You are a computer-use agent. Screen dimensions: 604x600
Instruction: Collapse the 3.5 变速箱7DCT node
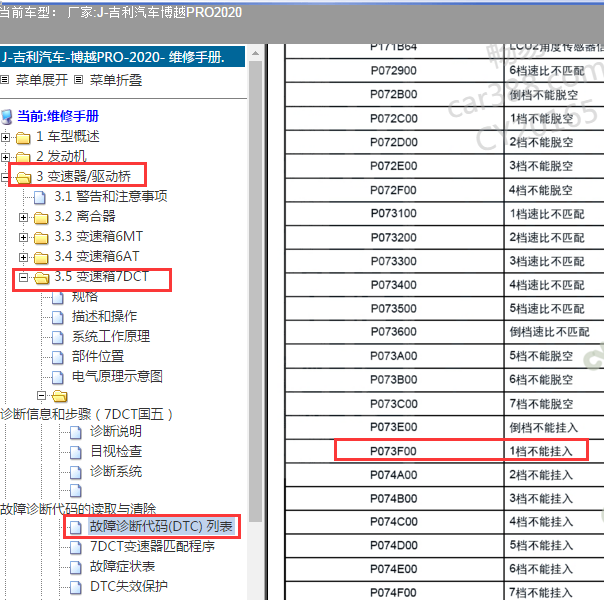click(x=23, y=277)
